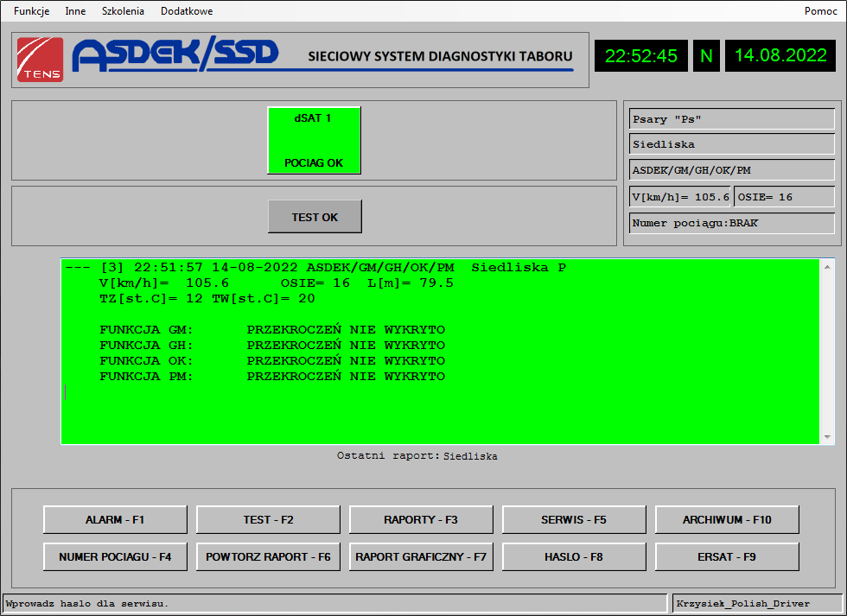Click the green dSAT 1 POCIAG OK tile

314,140
